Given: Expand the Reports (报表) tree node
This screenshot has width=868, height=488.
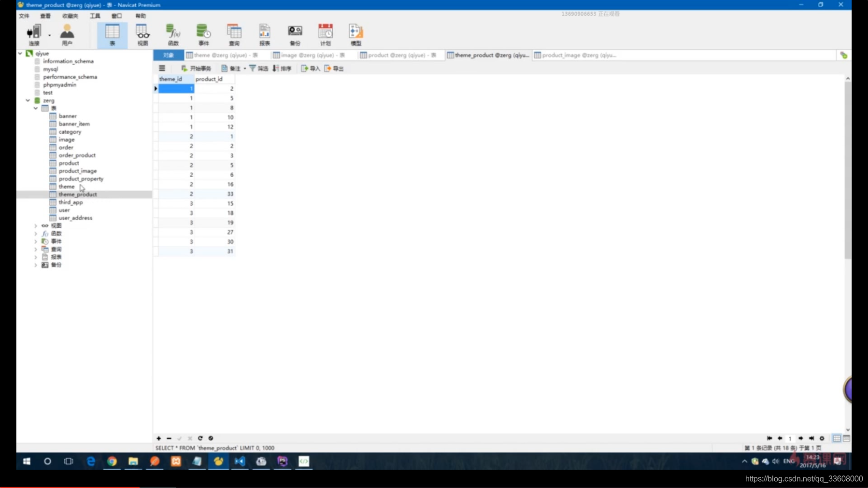Looking at the screenshot, I should [36, 257].
